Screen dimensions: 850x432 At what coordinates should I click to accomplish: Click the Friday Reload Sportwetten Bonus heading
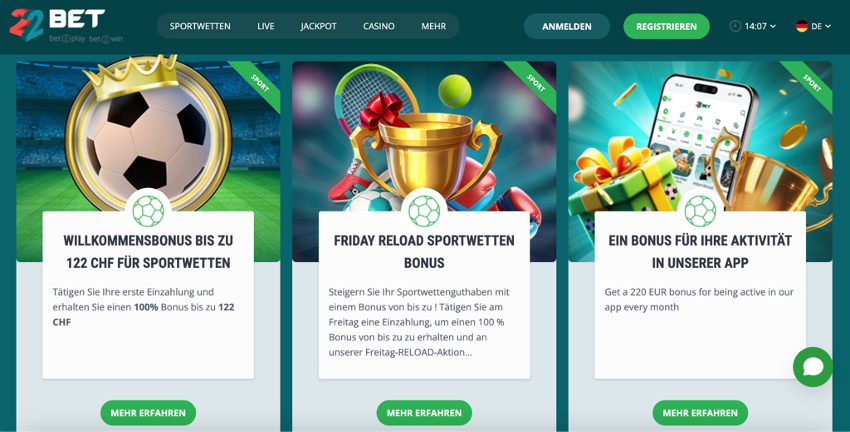[x=424, y=252]
